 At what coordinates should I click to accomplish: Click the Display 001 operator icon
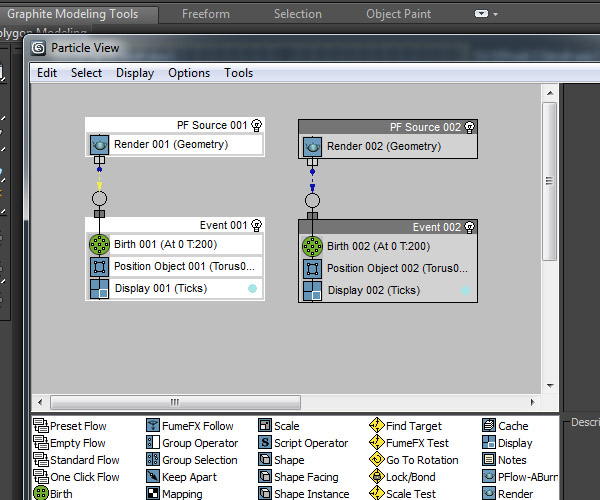[x=99, y=289]
